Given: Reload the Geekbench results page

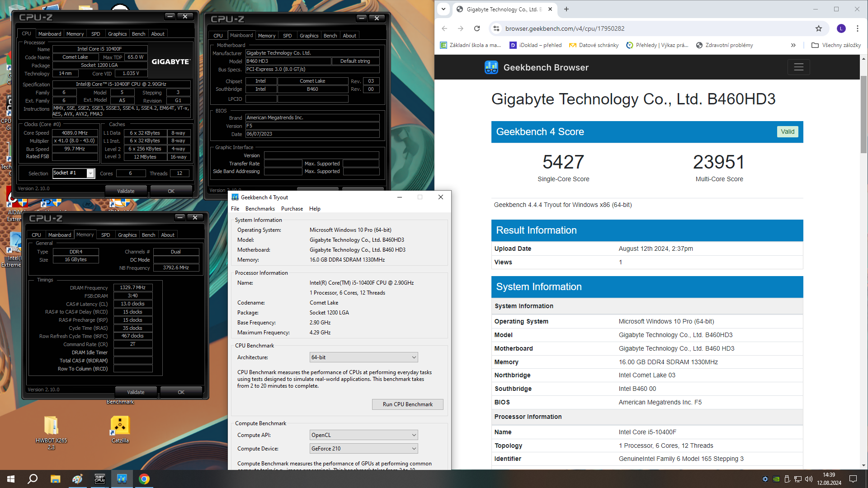Looking at the screenshot, I should (x=477, y=28).
